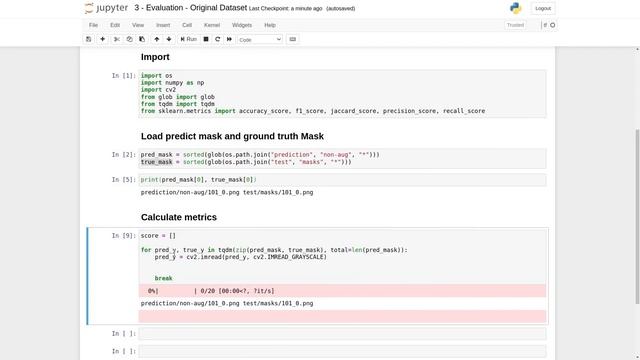The width and height of the screenshot is (640, 360).
Task: Click the Trusted notebook indicator
Action: click(515, 25)
